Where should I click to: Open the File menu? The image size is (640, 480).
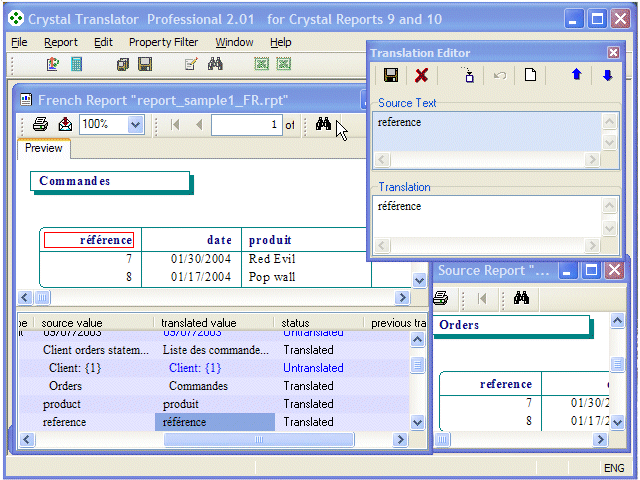[x=19, y=42]
